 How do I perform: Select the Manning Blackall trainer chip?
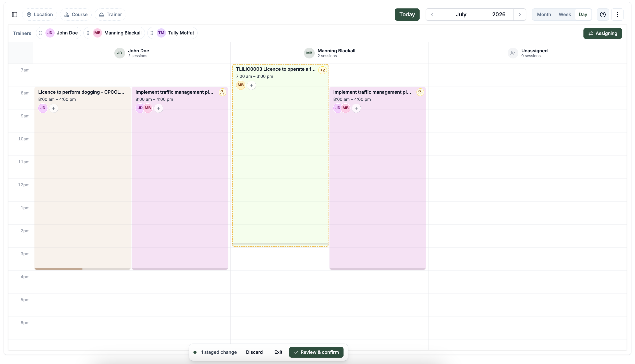[114, 33]
